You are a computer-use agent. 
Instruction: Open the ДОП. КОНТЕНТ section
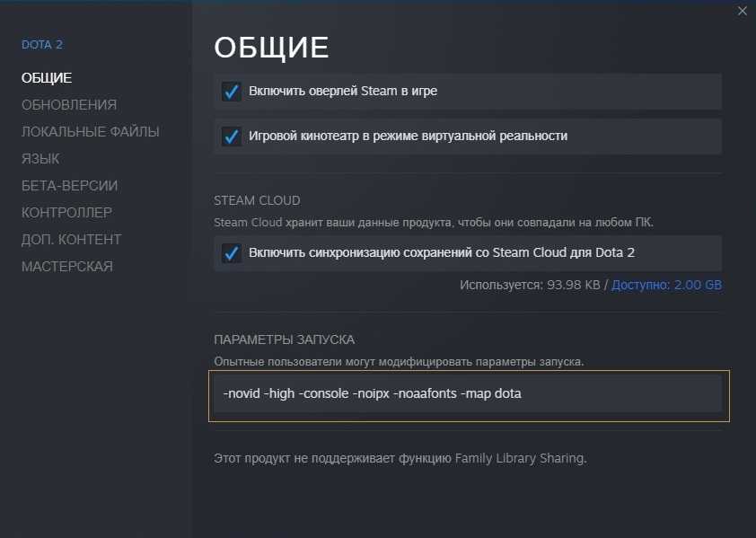pyautogui.click(x=72, y=240)
